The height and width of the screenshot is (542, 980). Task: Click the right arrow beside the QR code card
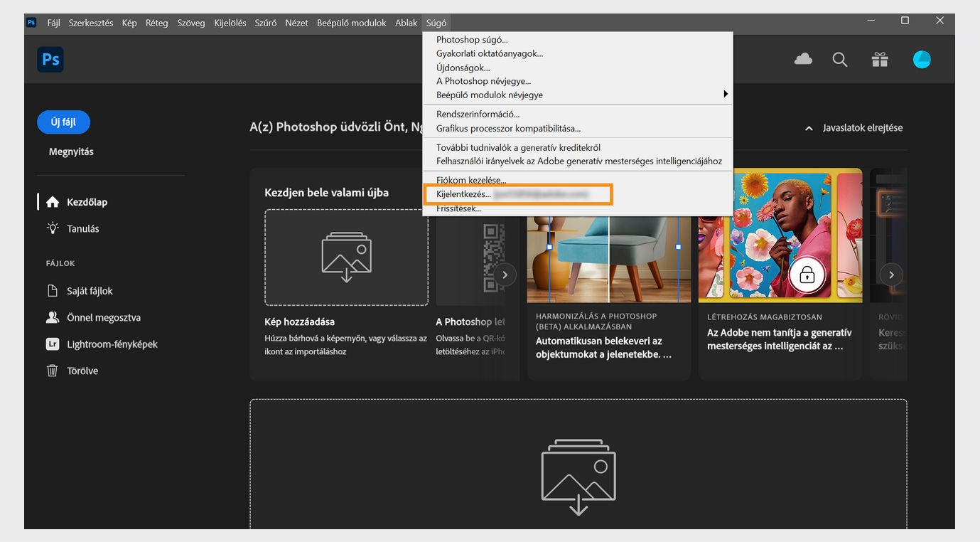[505, 275]
